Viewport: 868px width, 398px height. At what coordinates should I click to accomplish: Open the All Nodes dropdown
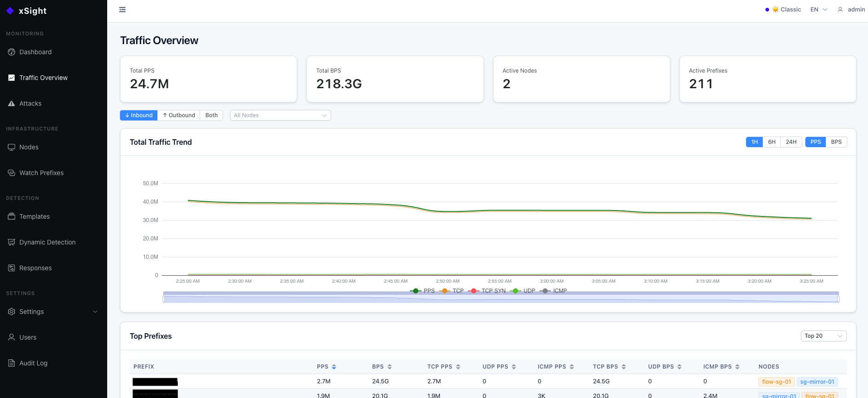[280, 115]
